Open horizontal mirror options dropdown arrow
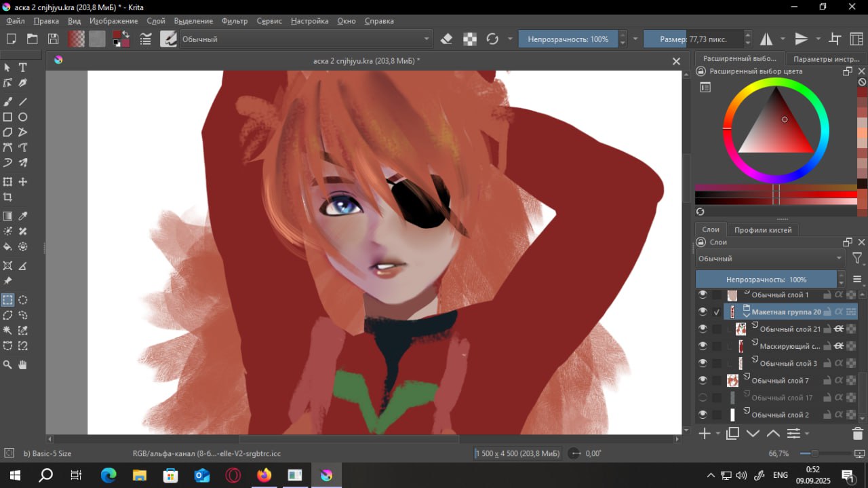 point(783,39)
